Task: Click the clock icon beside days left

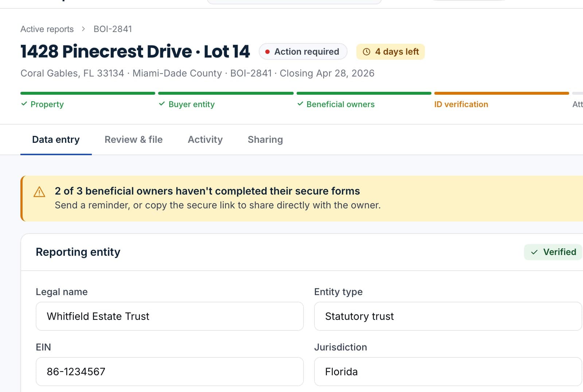Action: tap(367, 52)
